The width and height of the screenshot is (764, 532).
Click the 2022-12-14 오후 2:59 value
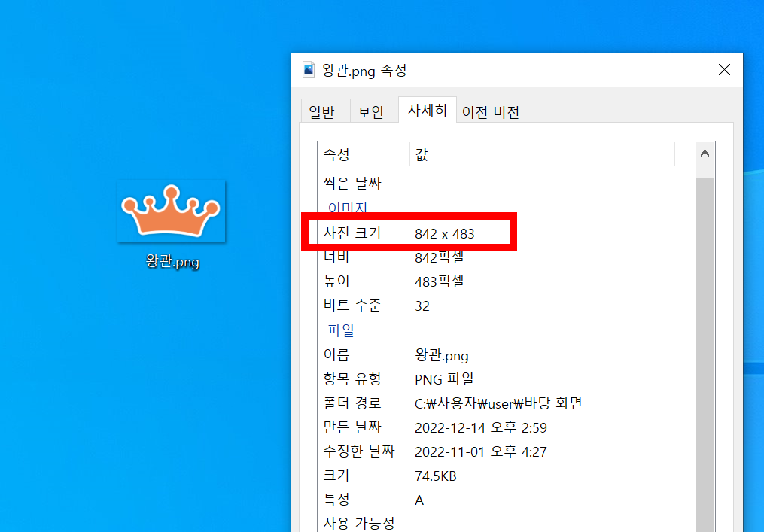click(x=481, y=427)
